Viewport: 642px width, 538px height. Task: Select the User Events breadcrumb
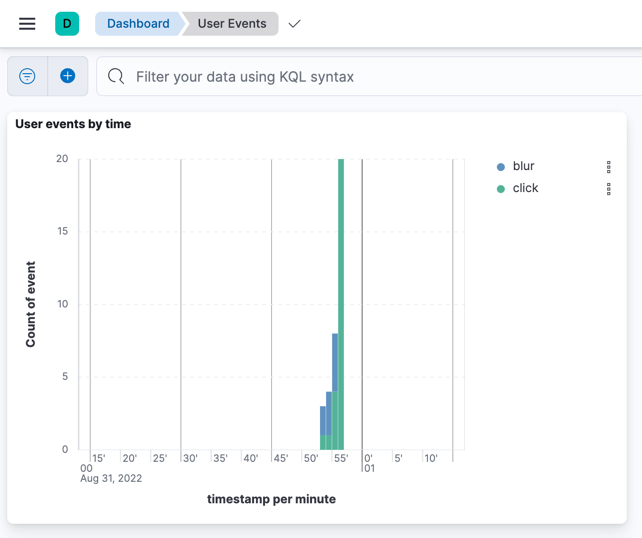point(232,24)
